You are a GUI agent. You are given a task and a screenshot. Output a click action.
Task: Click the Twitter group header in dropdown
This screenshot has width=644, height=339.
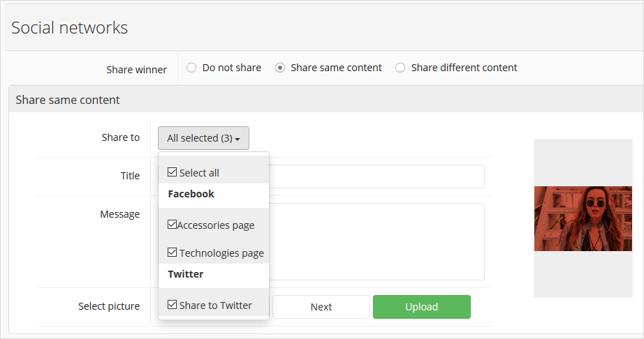click(186, 274)
